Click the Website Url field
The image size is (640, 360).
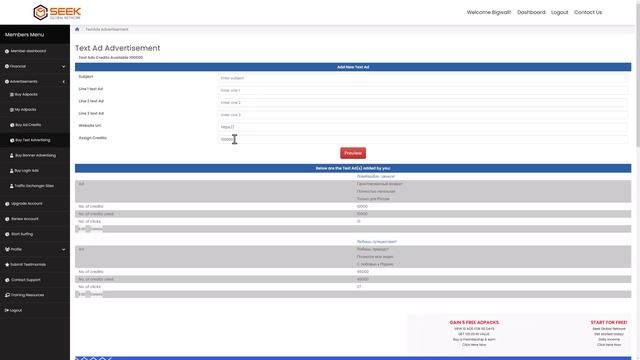(x=422, y=127)
